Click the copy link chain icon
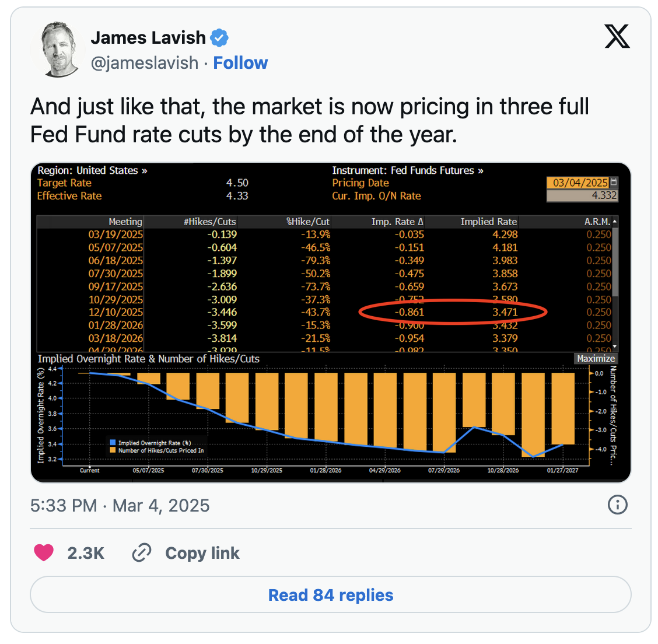The width and height of the screenshot is (658, 644). (142, 552)
